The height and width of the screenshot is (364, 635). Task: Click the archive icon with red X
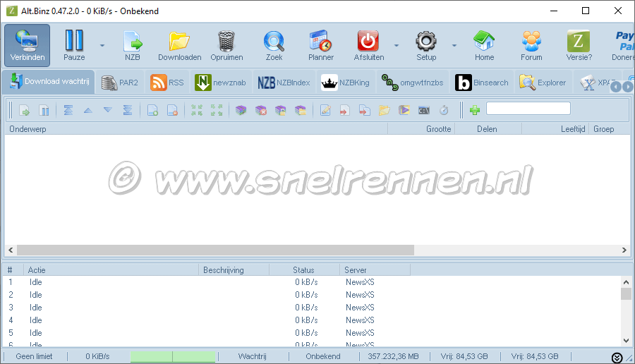pyautogui.click(x=261, y=110)
